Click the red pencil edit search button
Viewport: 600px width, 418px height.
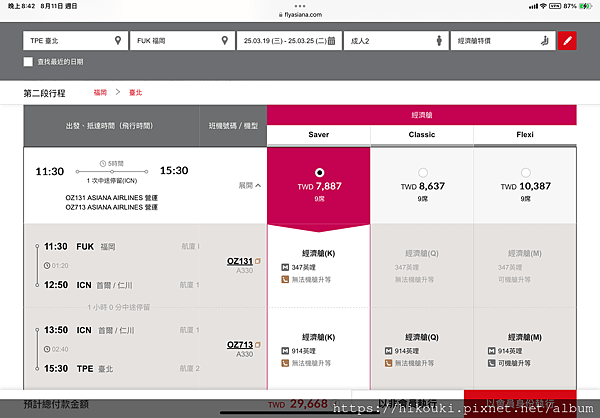coord(567,41)
